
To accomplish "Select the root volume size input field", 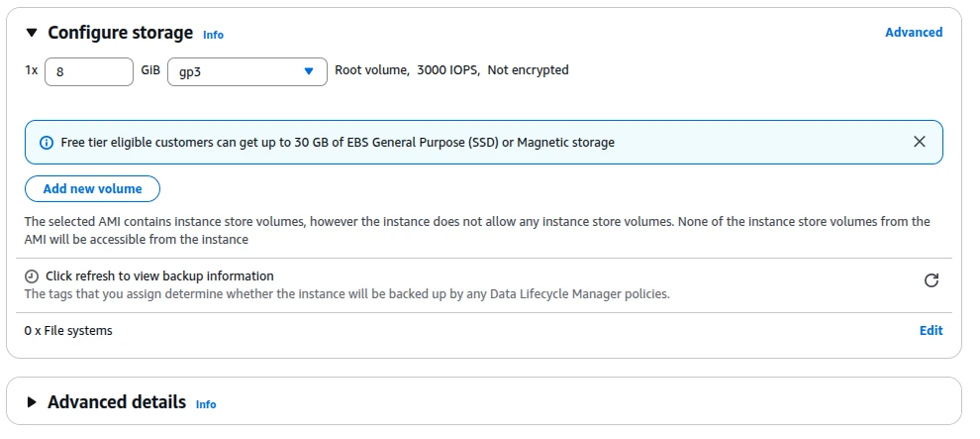I will point(89,72).
